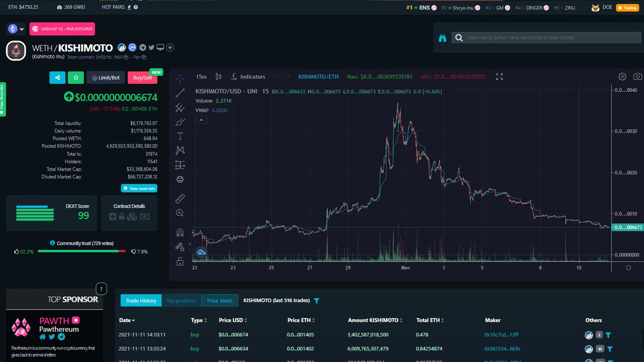Viewport: 644px width, 362px height.
Task: Click the Limit/Bot button
Action: click(106, 78)
